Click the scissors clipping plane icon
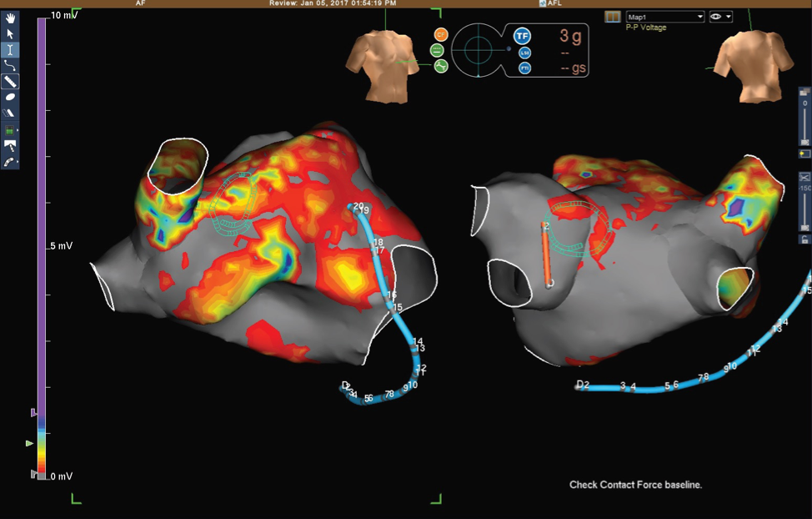Screen dimensions: 812x519 (804, 178)
